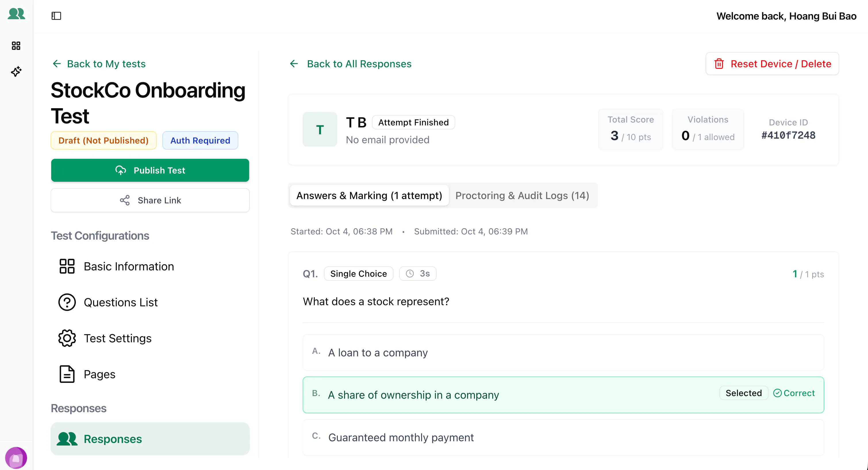Switch to Answers & Marking tab

click(x=369, y=196)
